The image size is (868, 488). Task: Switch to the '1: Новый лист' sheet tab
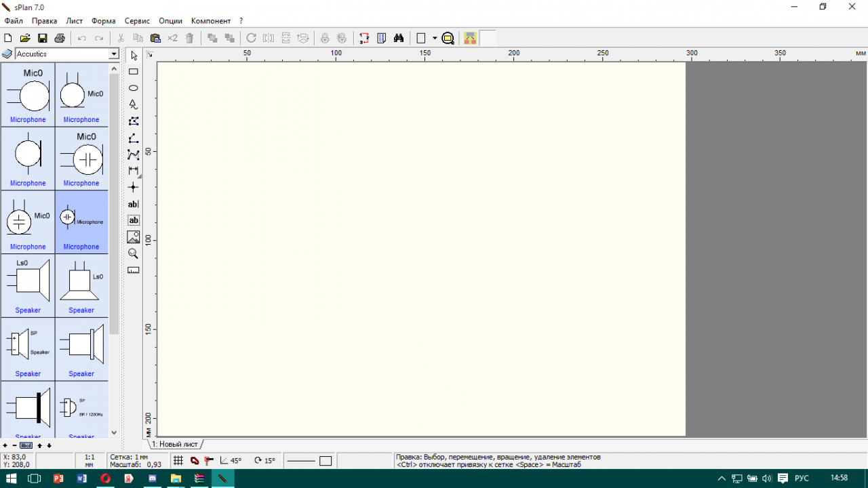[175, 444]
